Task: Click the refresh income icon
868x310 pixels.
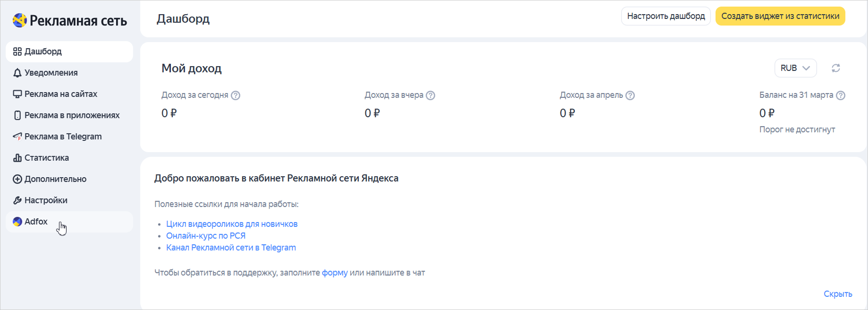Action: (835, 68)
